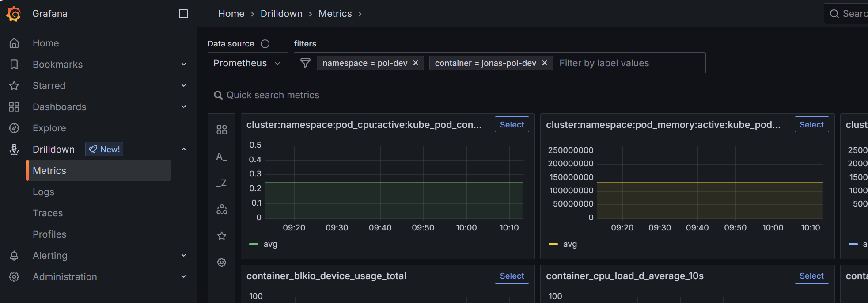
Task: Open Explore in the sidebar
Action: pyautogui.click(x=49, y=128)
